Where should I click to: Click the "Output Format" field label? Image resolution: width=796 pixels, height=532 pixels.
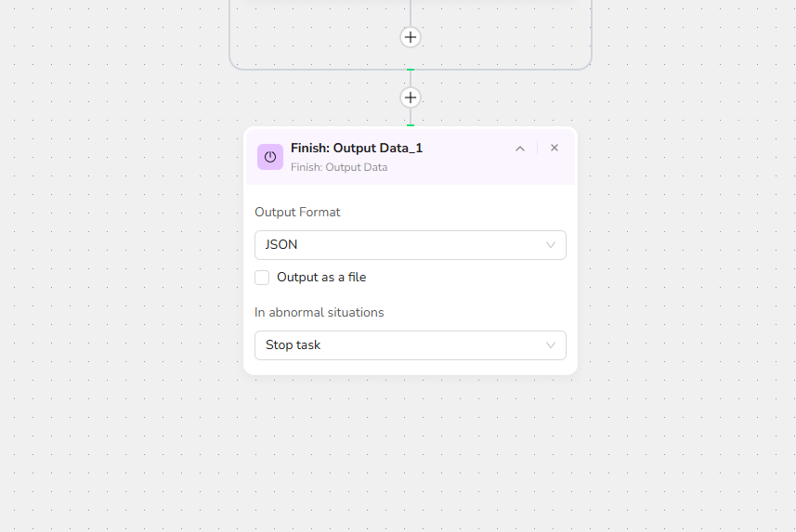click(297, 213)
